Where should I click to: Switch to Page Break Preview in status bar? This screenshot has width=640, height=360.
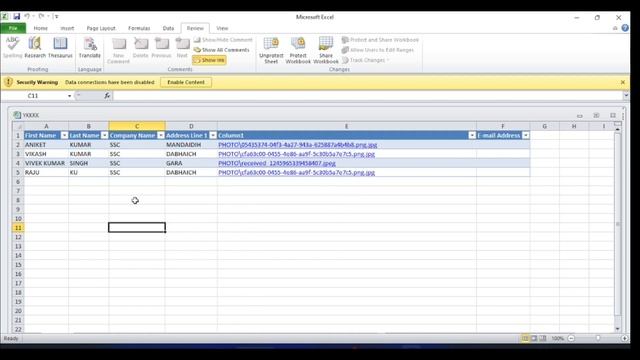pyautogui.click(x=542, y=338)
